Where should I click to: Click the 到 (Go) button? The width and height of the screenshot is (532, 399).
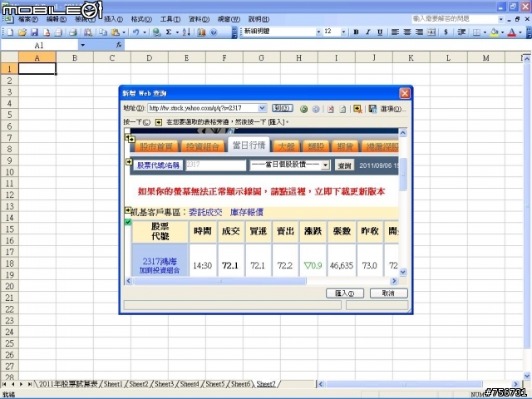[283, 108]
